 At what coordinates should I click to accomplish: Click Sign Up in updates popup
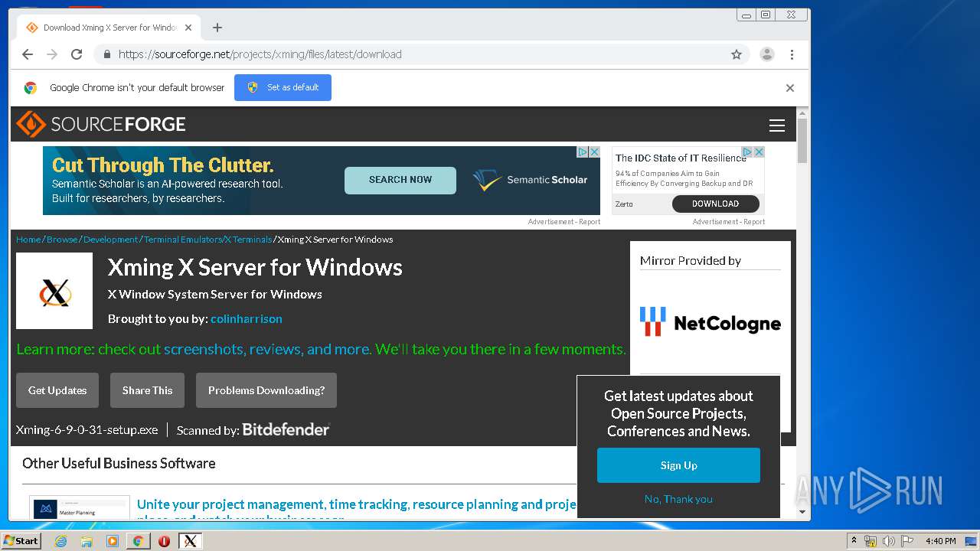(x=678, y=465)
